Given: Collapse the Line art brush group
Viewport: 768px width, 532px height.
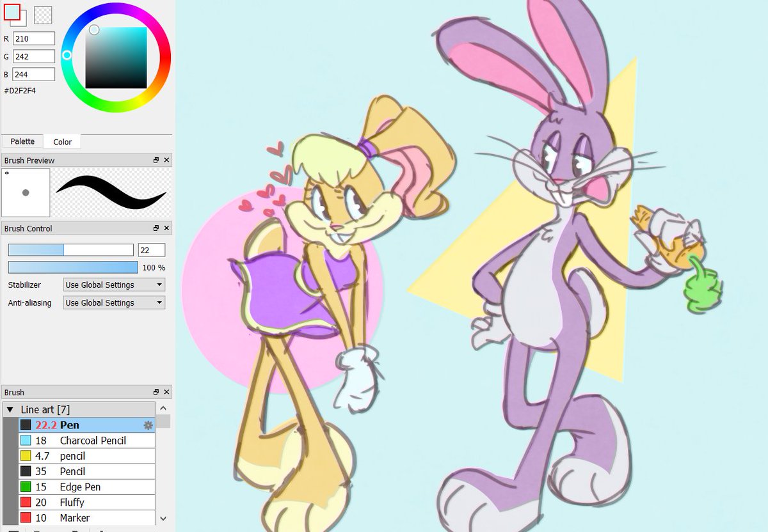Looking at the screenshot, I should (x=10, y=409).
